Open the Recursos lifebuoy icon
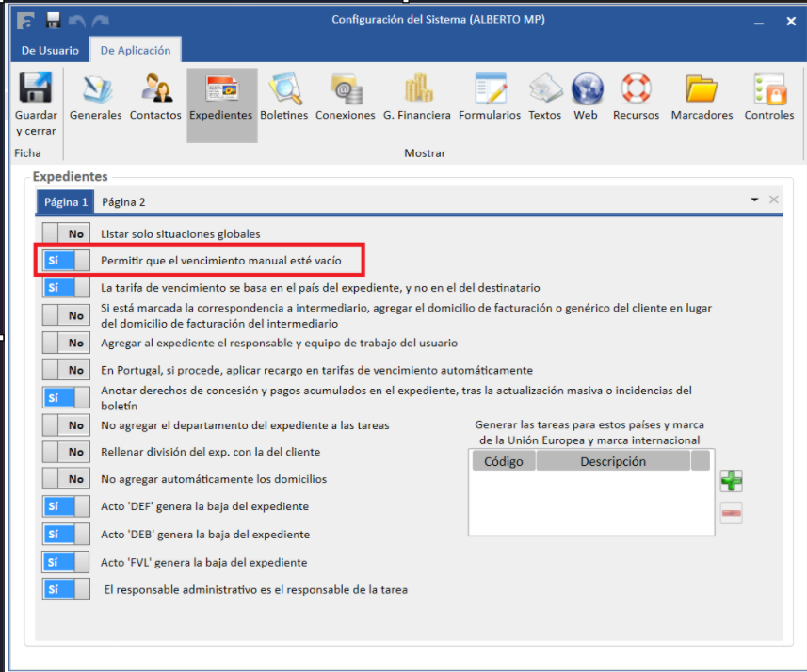This screenshot has height=672, width=807. (636, 90)
